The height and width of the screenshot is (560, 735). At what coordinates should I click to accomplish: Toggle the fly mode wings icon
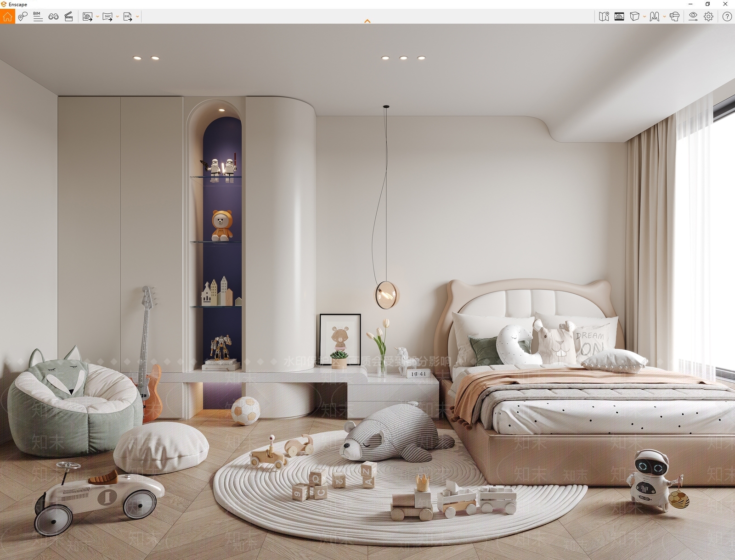pyautogui.click(x=655, y=17)
